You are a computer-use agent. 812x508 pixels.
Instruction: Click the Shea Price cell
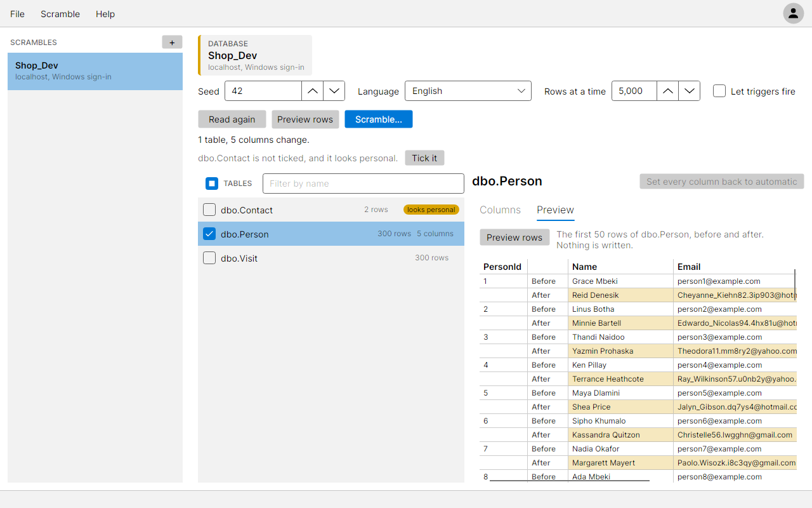tap(620, 407)
